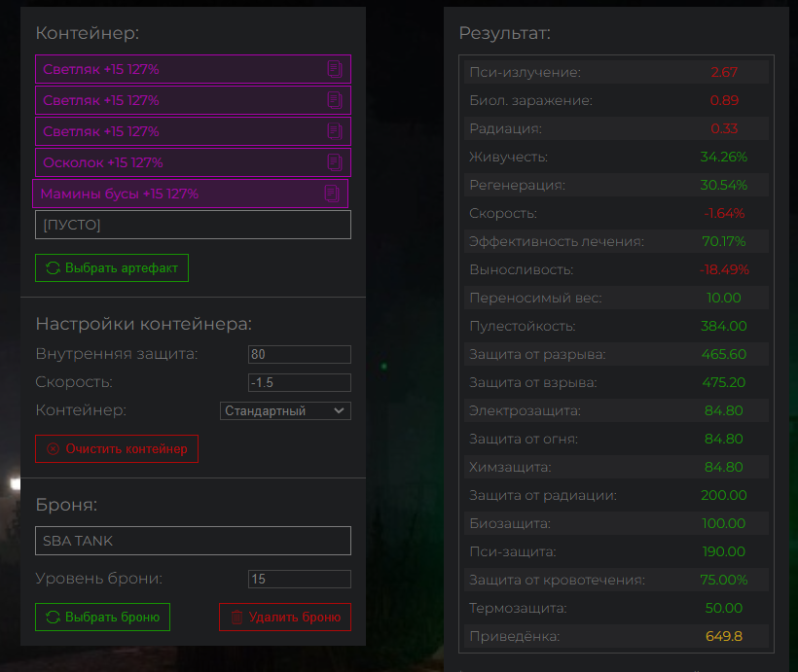The image size is (798, 672).
Task: Select the Мамины бусы +15 127% artifact row
Action: (x=175, y=194)
